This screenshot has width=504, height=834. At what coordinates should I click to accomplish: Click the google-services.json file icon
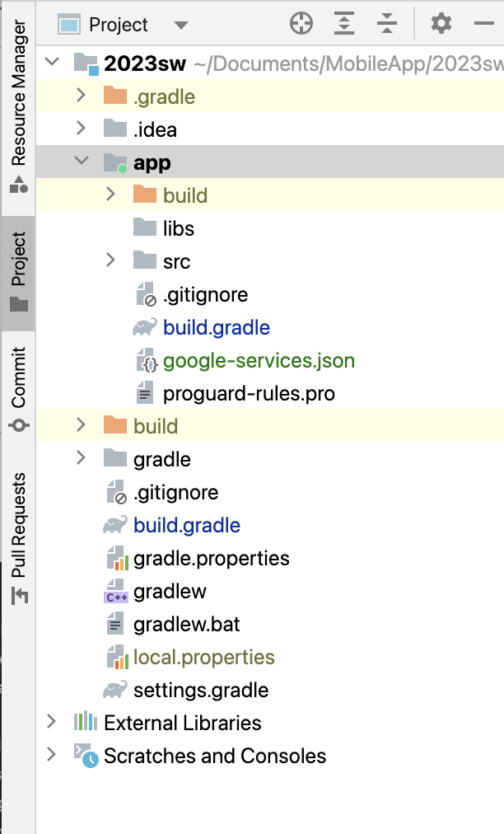[x=146, y=361]
